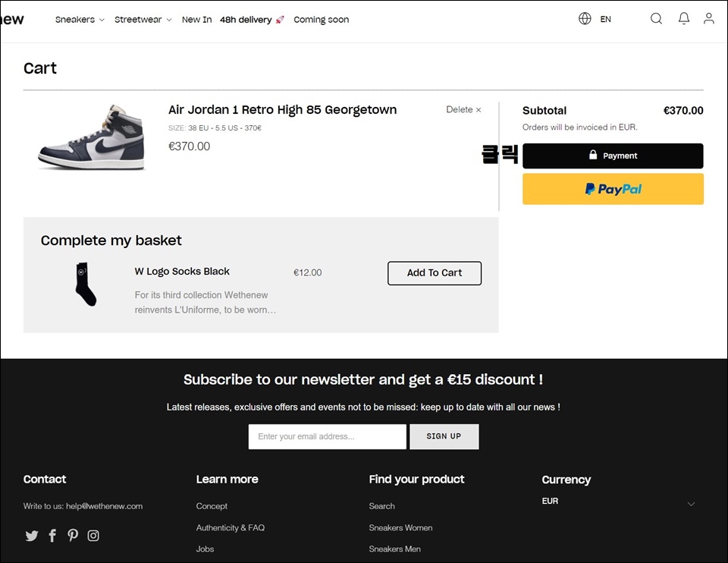The image size is (728, 563).
Task: Click the 'Complete my basket' heading
Action: [x=111, y=241]
